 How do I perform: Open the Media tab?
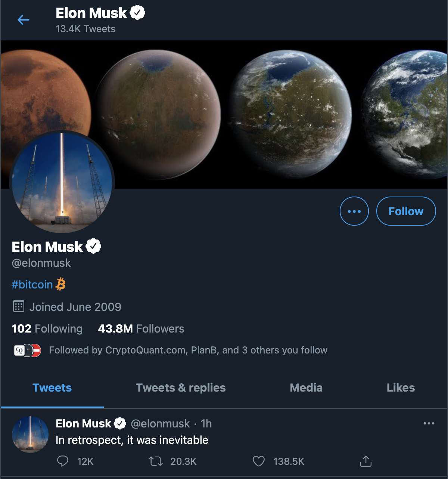[306, 388]
